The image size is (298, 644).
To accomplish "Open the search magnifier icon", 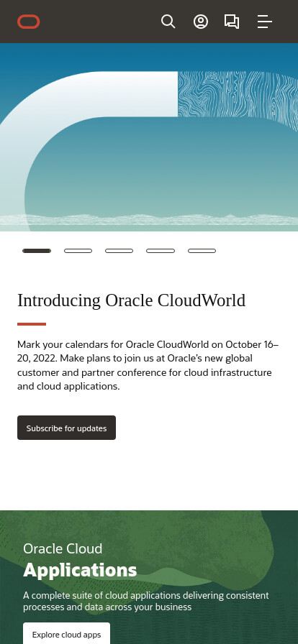I will tap(168, 22).
